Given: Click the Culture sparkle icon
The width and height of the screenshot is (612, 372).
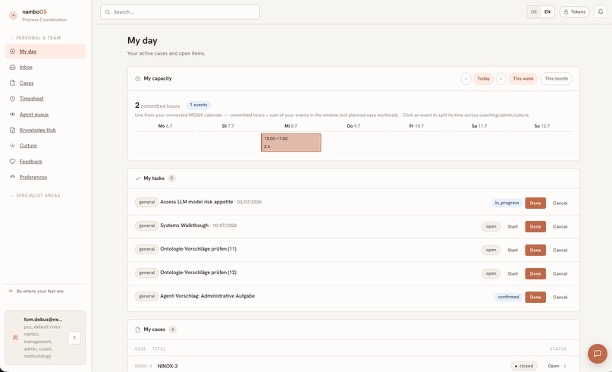Looking at the screenshot, I should point(12,146).
